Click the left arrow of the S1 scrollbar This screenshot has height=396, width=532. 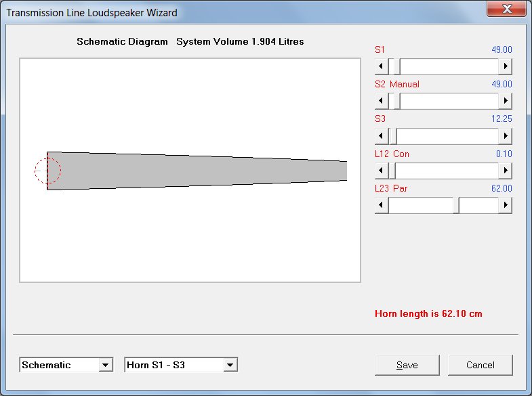click(382, 66)
